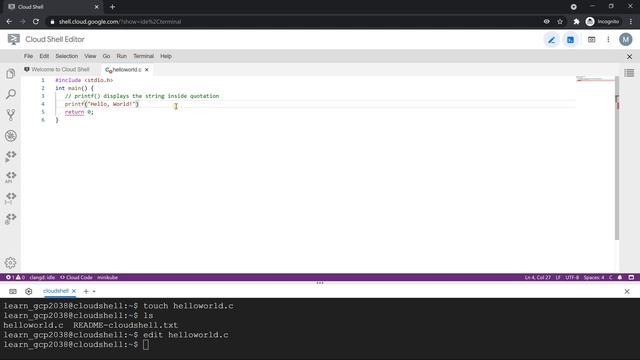Open the web preview icon

591,40
